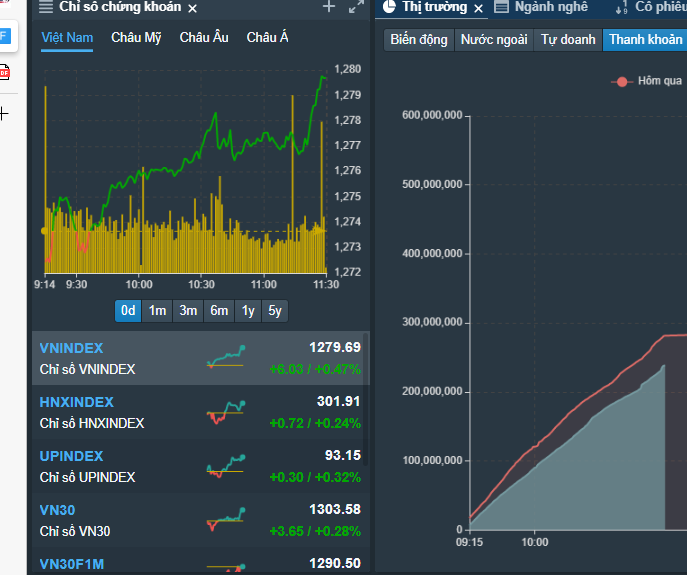Viewport: 687px width, 575px height.
Task: Click the VNINDEX value 1279.69
Action: [335, 348]
